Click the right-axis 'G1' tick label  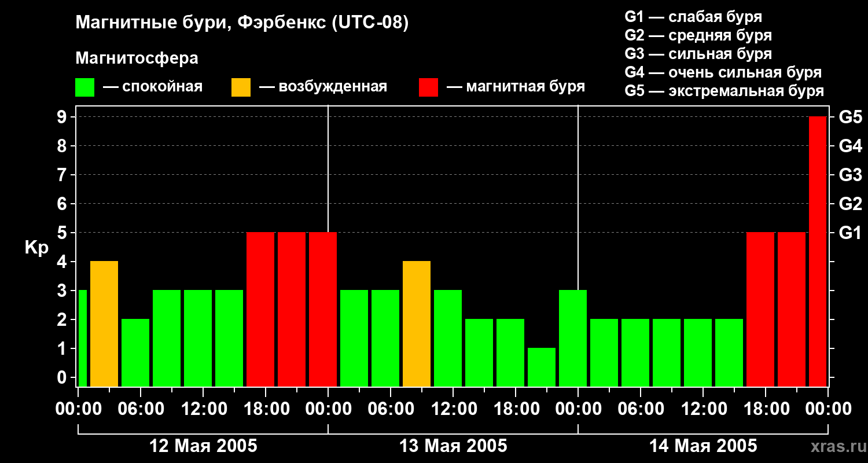851,233
